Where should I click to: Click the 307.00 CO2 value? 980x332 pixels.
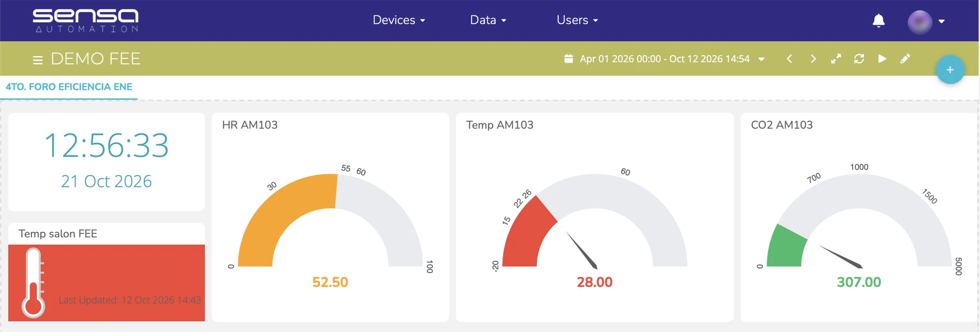tap(859, 282)
